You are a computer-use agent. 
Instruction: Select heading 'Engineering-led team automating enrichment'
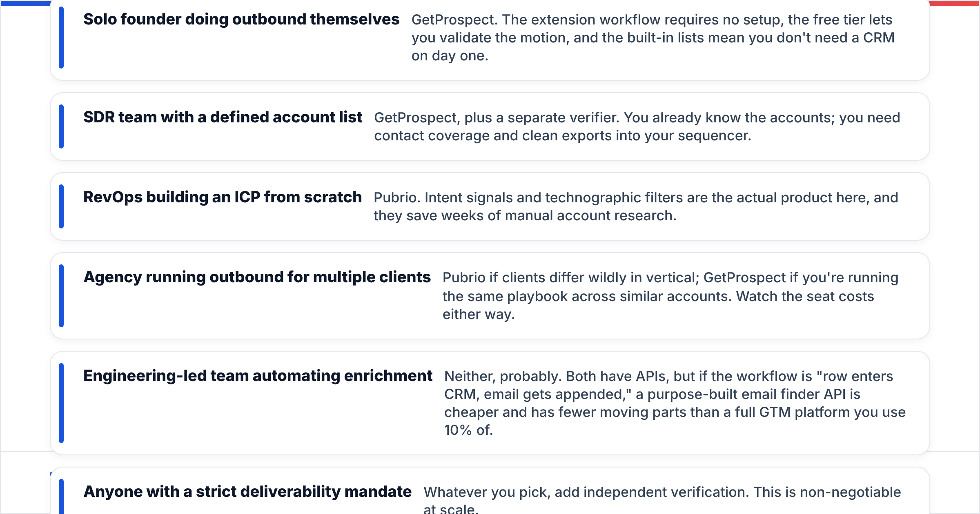258,376
